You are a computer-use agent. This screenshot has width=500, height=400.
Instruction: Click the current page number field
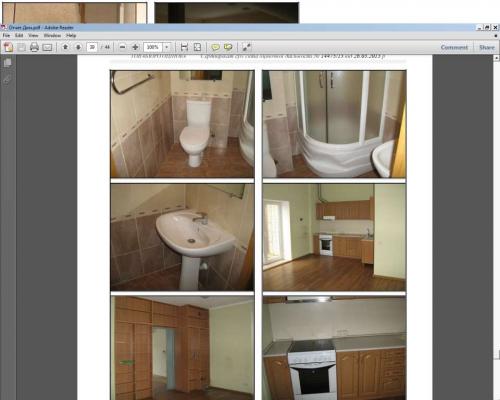[92, 47]
